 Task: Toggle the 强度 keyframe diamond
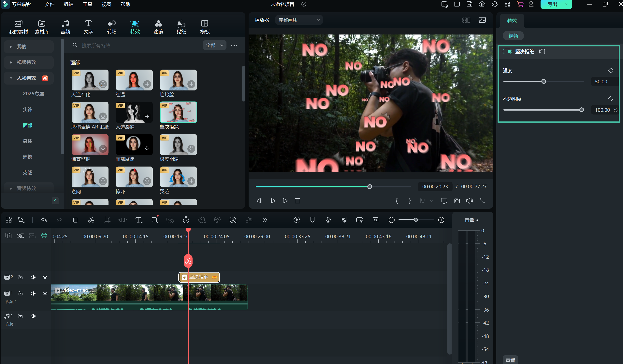click(610, 71)
